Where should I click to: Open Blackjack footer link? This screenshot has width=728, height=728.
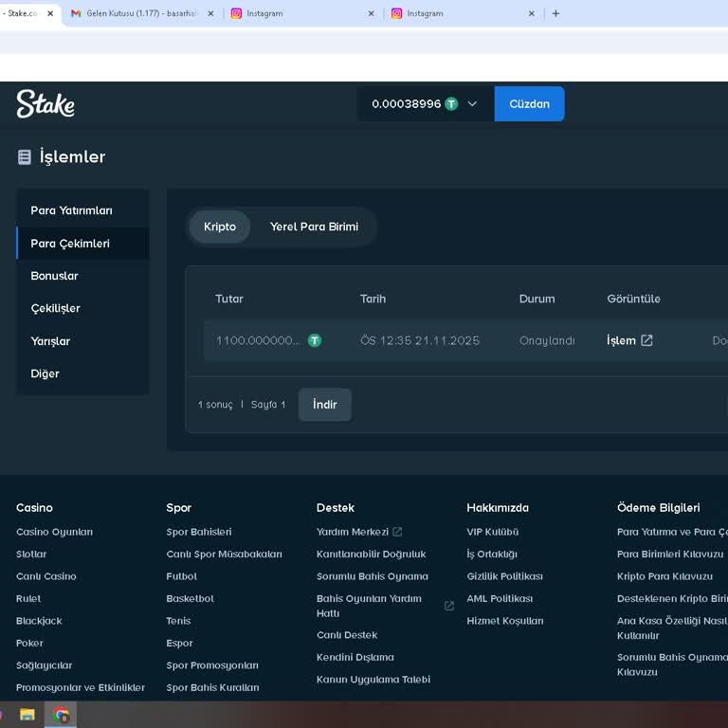pyautogui.click(x=39, y=621)
